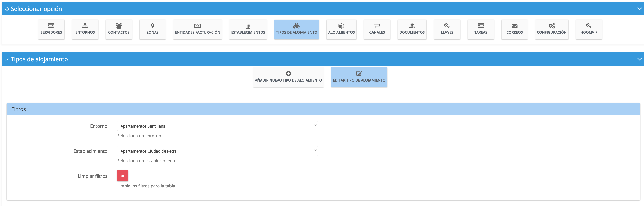644x206 pixels.
Task: Open the Entorno dropdown
Action: tap(217, 126)
